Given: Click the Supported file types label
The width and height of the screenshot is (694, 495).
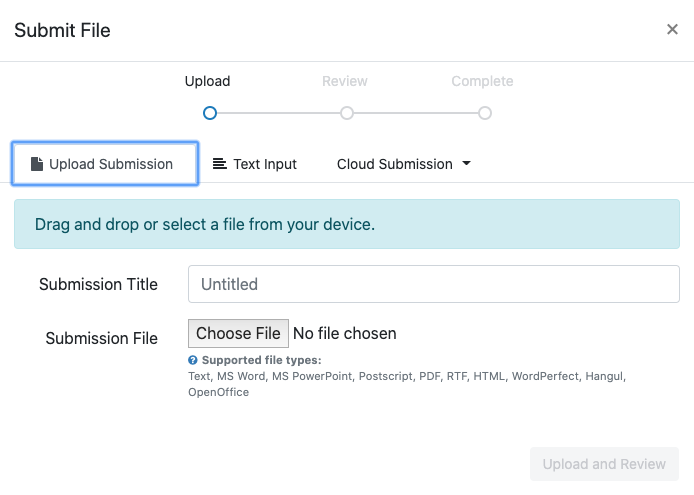Looking at the screenshot, I should pos(262,360).
